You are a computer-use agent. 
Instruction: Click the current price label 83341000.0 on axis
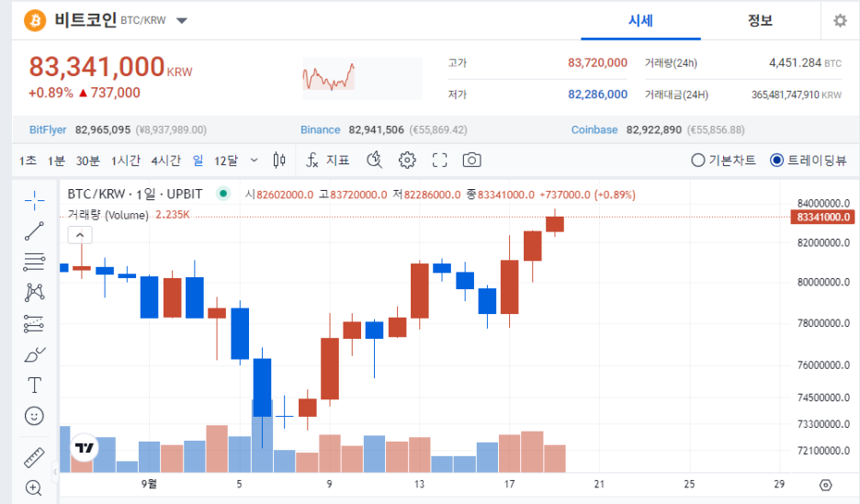[822, 217]
